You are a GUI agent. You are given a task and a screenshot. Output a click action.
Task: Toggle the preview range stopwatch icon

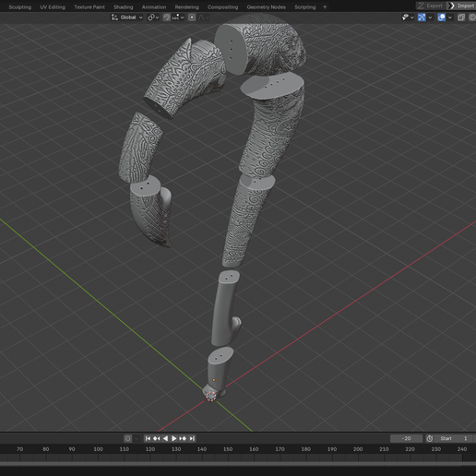pos(430,438)
